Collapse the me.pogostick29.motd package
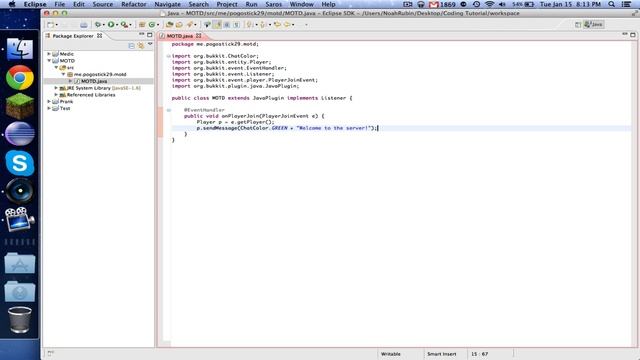The image size is (640, 360). tap(63, 74)
